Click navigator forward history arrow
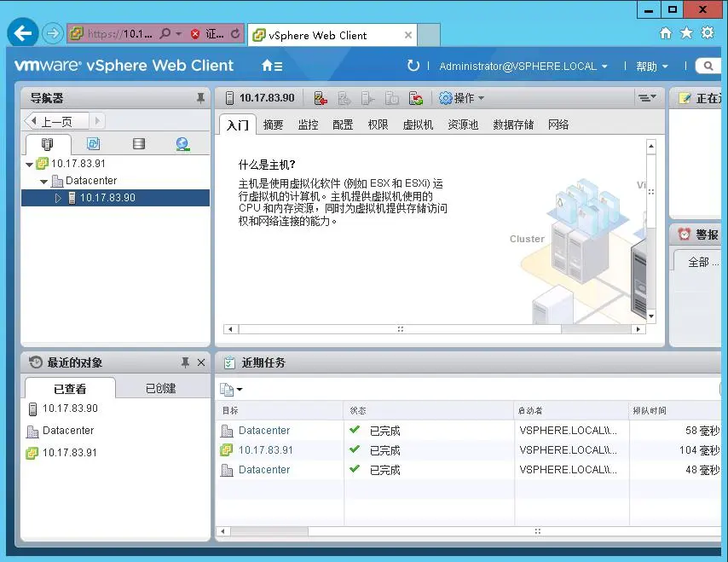The width and height of the screenshot is (728, 562). (x=97, y=121)
